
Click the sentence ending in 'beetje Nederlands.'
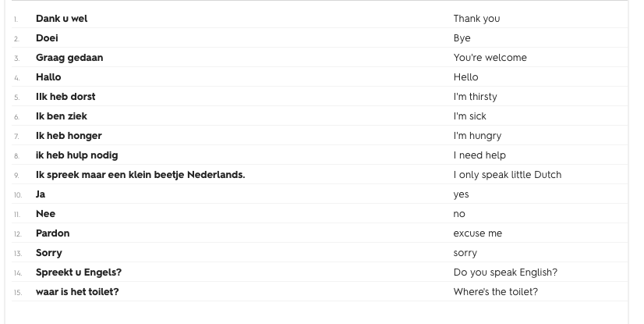click(140, 174)
